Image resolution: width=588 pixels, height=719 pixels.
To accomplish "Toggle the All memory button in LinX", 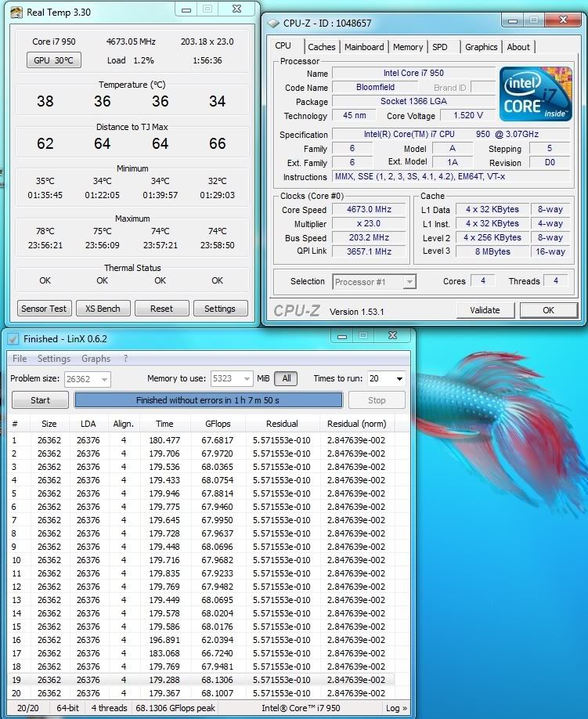I will [287, 378].
